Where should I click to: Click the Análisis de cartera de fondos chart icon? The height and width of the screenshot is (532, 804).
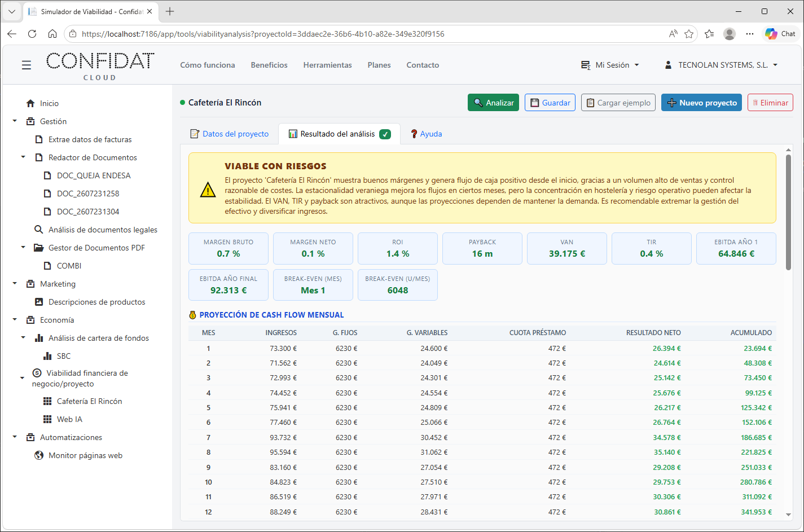pyautogui.click(x=39, y=338)
